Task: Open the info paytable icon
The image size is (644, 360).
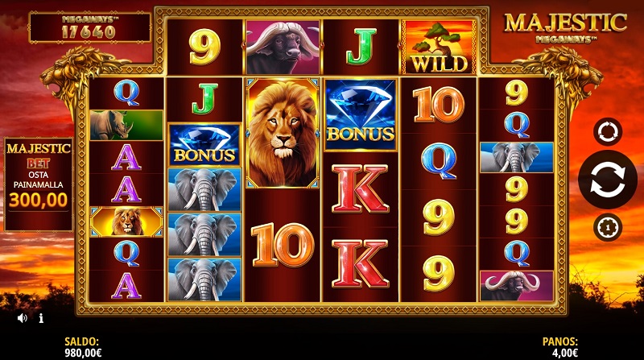Action: [41, 317]
